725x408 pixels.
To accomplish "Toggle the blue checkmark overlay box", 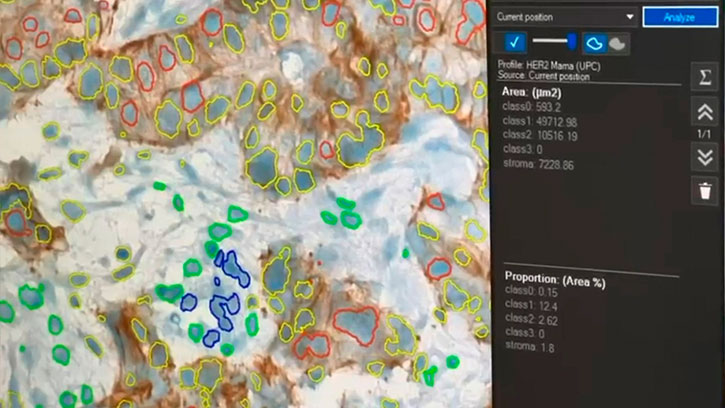I will click(514, 42).
